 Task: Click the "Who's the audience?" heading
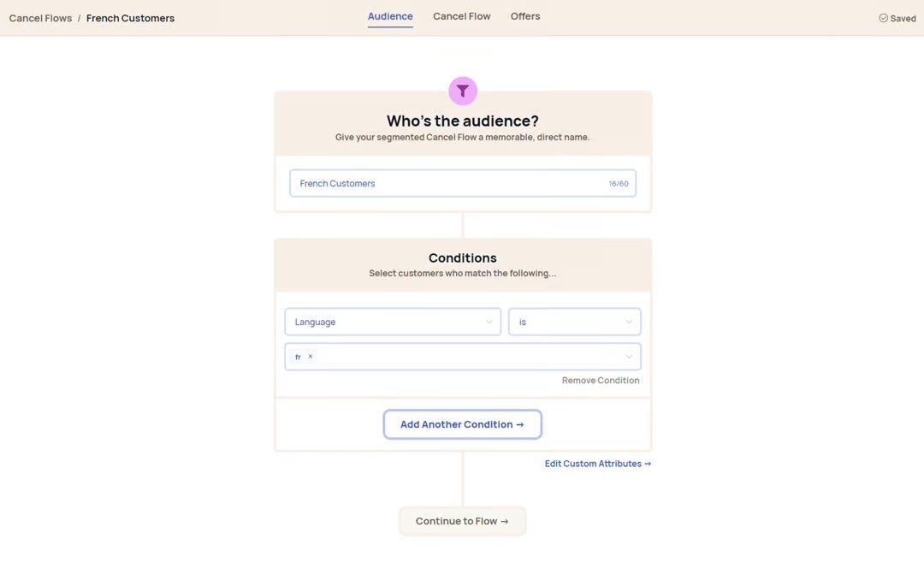(x=463, y=121)
